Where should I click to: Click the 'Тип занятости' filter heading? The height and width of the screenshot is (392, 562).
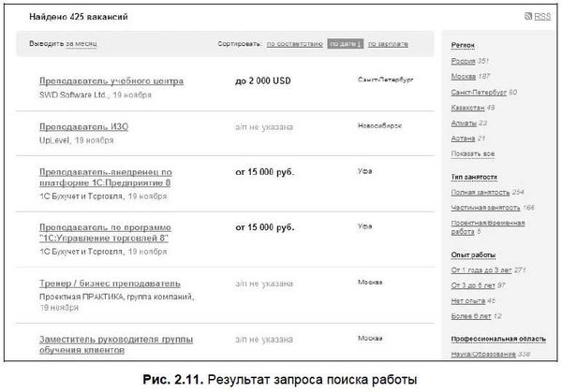[x=474, y=177]
